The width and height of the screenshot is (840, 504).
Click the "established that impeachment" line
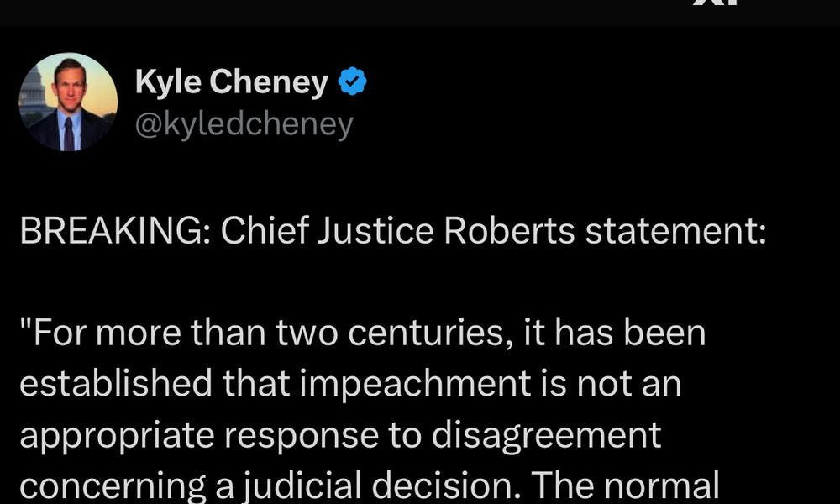click(x=349, y=384)
